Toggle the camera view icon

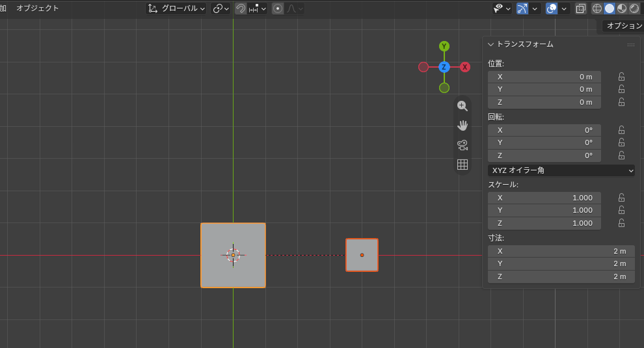click(x=463, y=145)
